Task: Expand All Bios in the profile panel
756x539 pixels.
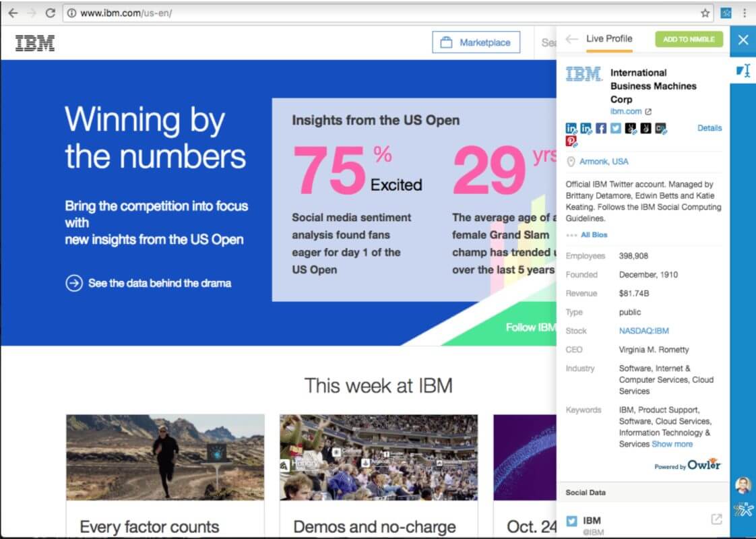Action: pos(594,235)
